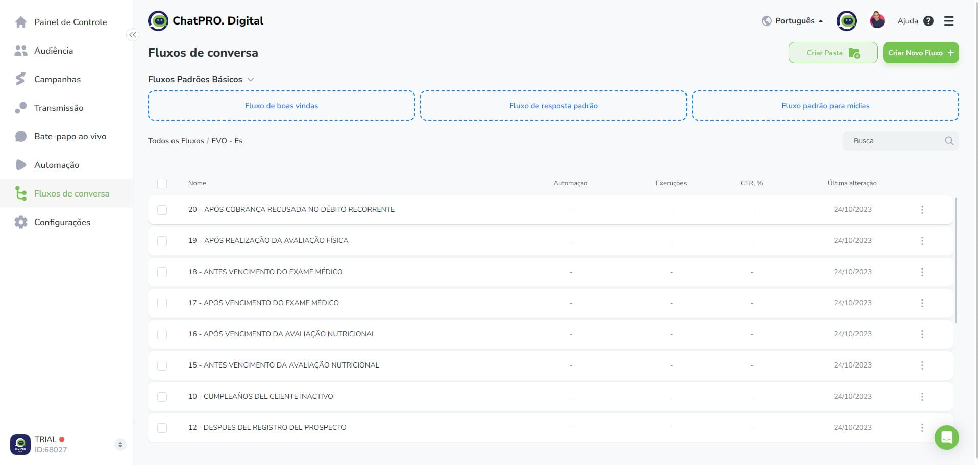Open the user profile photo avatar
Screen dimensions: 980x465
coord(877,20)
